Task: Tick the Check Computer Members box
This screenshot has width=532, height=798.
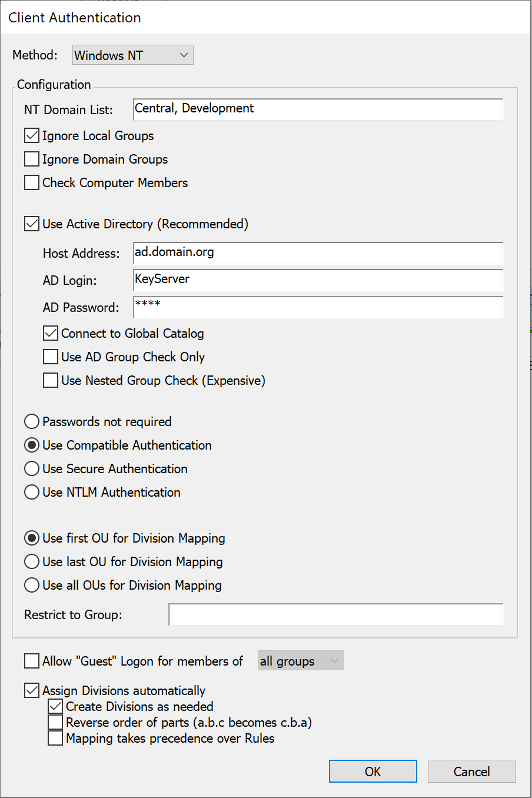Action: [x=32, y=183]
